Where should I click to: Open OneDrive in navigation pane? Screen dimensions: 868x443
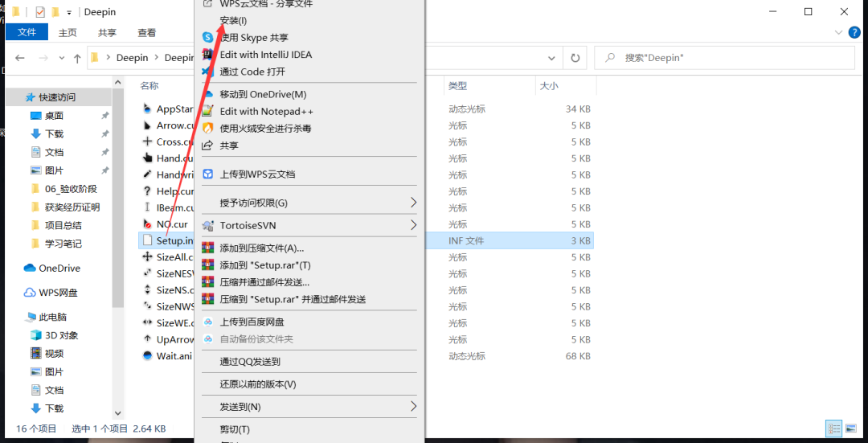click(x=59, y=268)
